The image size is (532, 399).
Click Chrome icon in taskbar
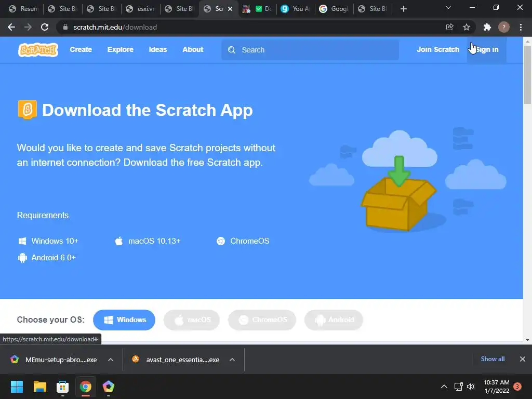pos(86,387)
